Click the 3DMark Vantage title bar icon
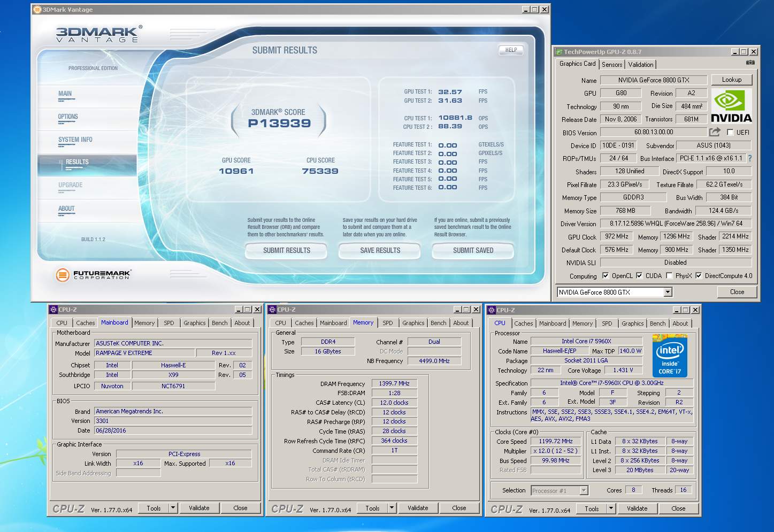This screenshot has height=532, width=774. pyautogui.click(x=36, y=10)
